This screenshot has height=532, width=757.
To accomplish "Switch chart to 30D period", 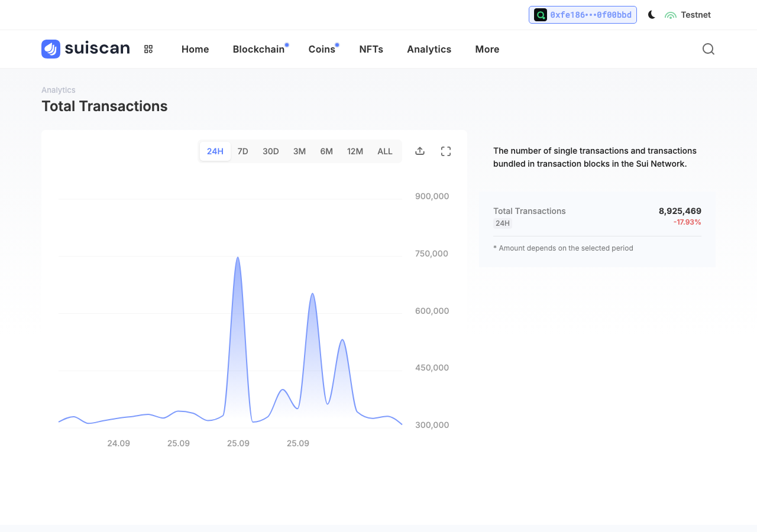I will (271, 151).
